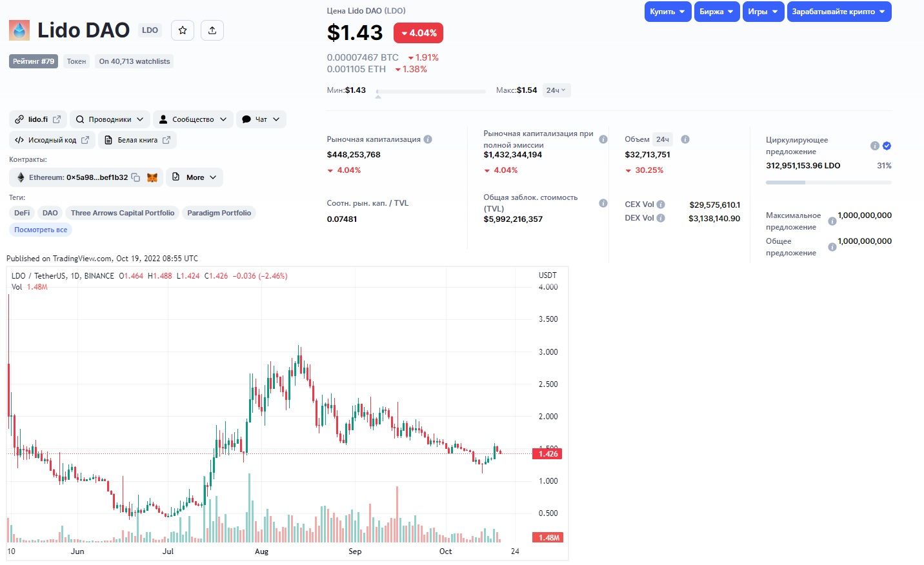Click the blue verified checkmark badge

[x=887, y=146]
